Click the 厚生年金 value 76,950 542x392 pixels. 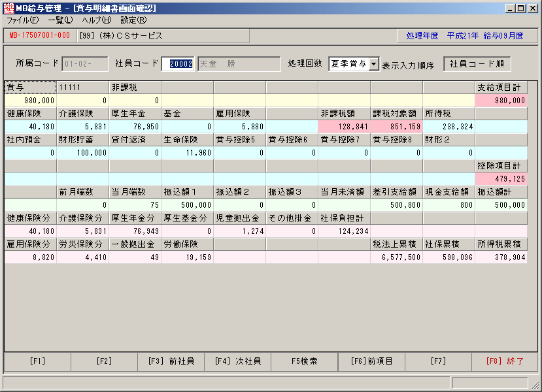(x=135, y=127)
